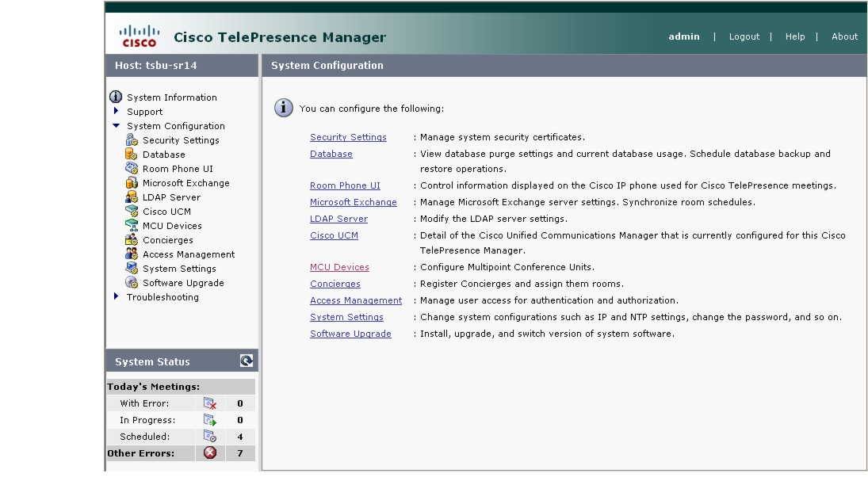The height and width of the screenshot is (504, 868).
Task: Open the Room Phone UI link in main pane
Action: point(345,185)
